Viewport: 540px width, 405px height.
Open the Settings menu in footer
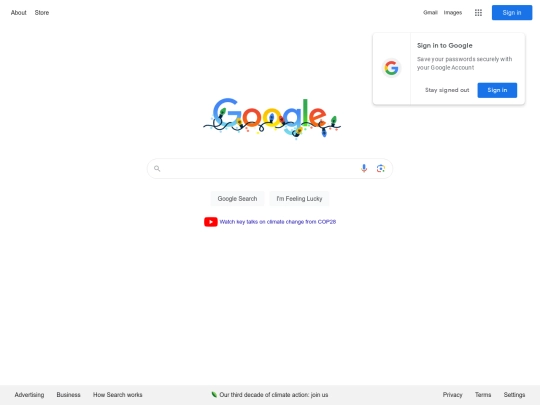514,395
